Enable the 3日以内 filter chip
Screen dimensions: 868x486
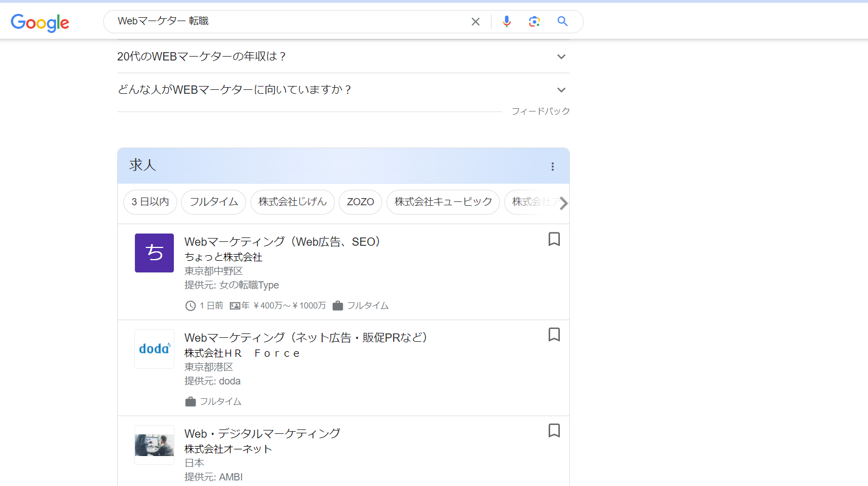tap(150, 202)
